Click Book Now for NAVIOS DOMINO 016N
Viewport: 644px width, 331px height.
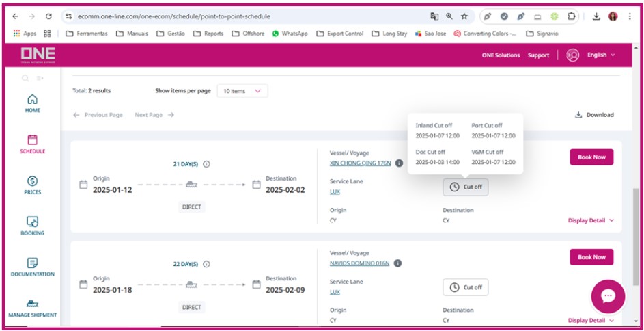(591, 257)
